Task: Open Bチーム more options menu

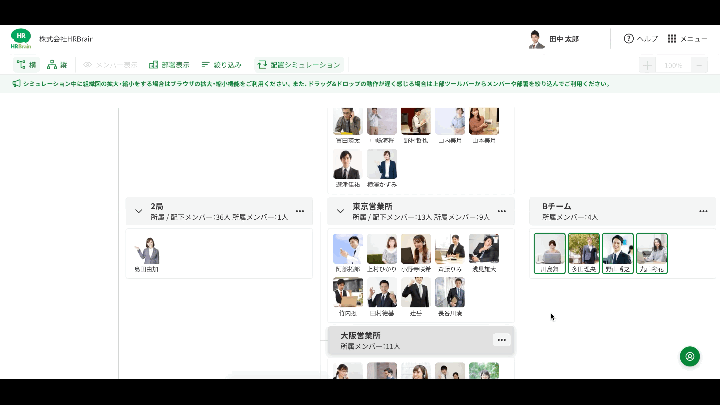Action: coord(703,211)
